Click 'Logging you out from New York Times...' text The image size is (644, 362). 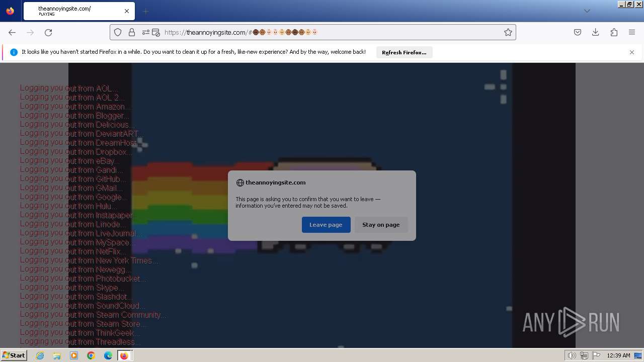click(90, 260)
